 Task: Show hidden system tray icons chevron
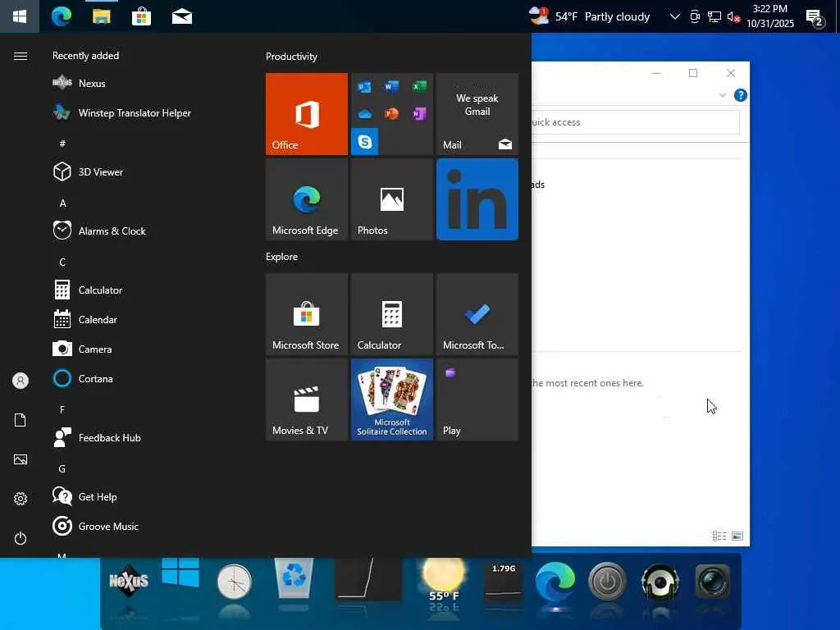[x=675, y=16]
